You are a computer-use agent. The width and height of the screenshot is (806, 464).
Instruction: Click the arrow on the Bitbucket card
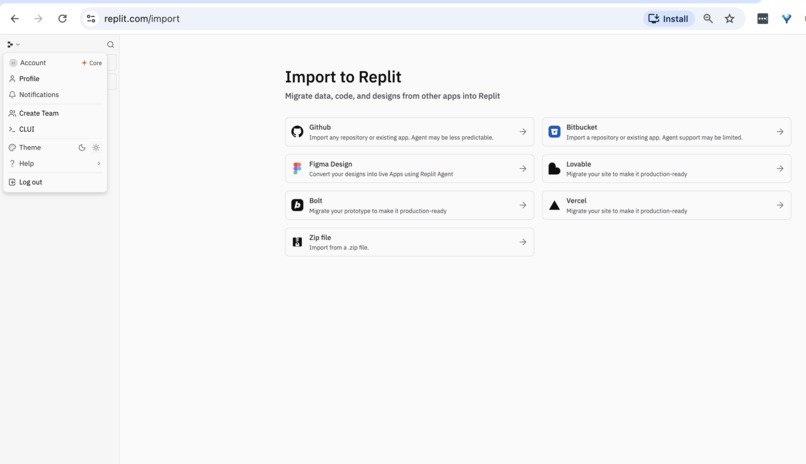tap(780, 132)
